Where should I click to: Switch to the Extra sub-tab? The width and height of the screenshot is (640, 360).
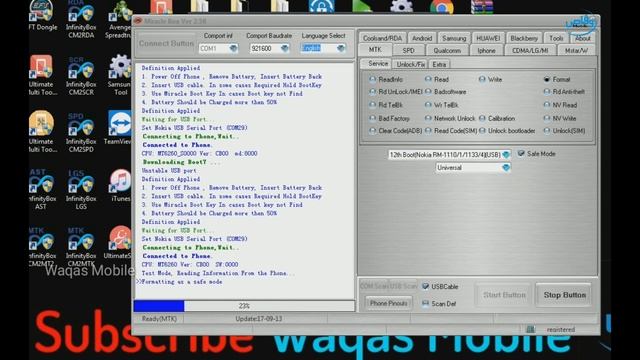[x=439, y=64]
